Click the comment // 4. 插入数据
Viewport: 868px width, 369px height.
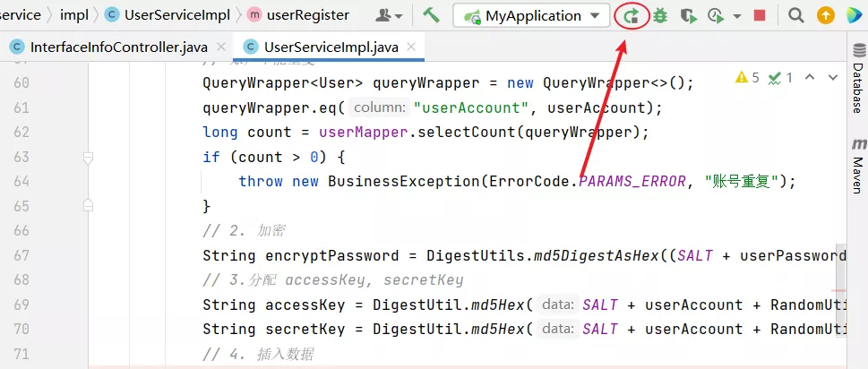pos(259,354)
